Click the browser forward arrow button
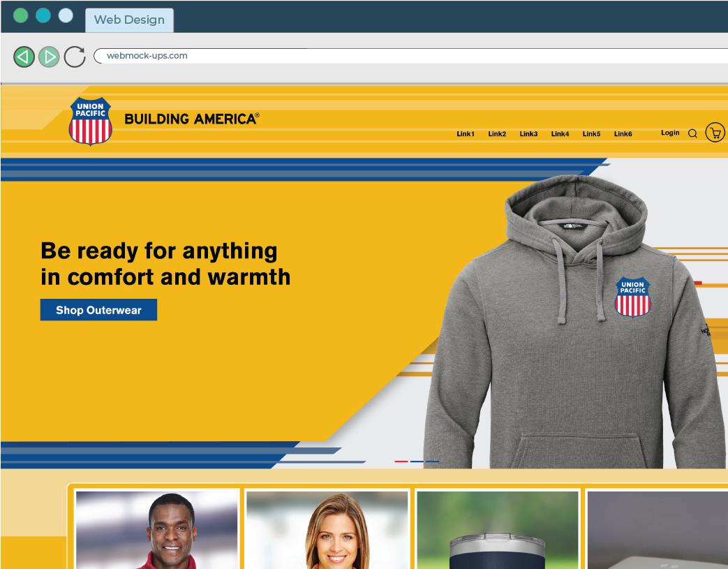This screenshot has width=728, height=569. click(x=49, y=57)
